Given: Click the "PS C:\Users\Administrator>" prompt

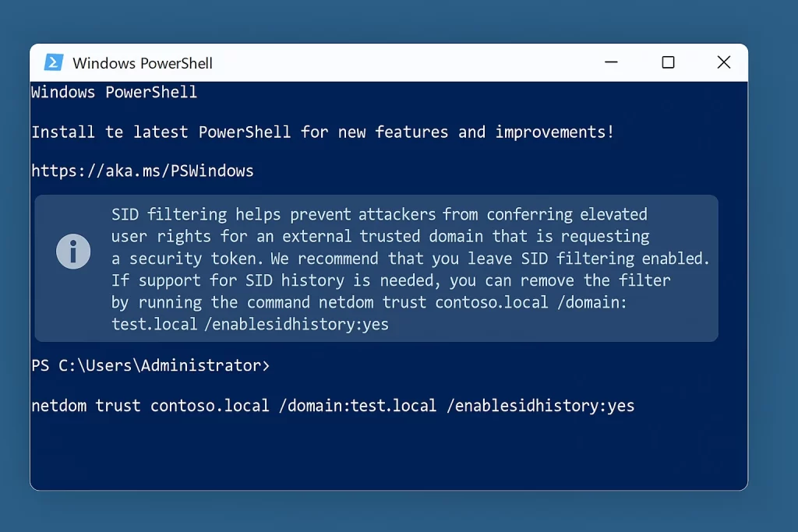Looking at the screenshot, I should pyautogui.click(x=150, y=365).
